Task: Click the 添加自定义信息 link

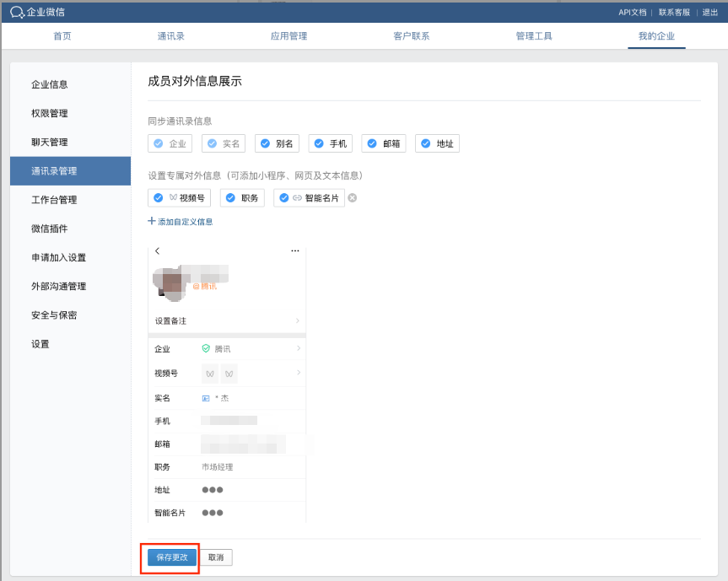Action: tap(186, 222)
